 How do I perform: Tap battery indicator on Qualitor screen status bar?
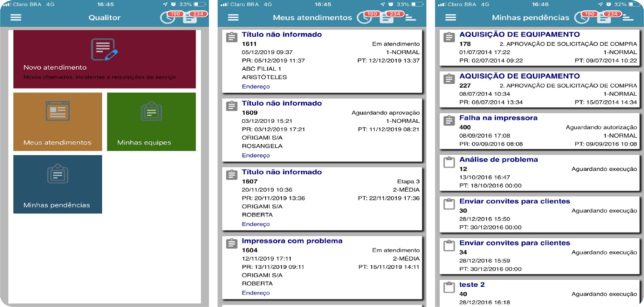[200, 4]
